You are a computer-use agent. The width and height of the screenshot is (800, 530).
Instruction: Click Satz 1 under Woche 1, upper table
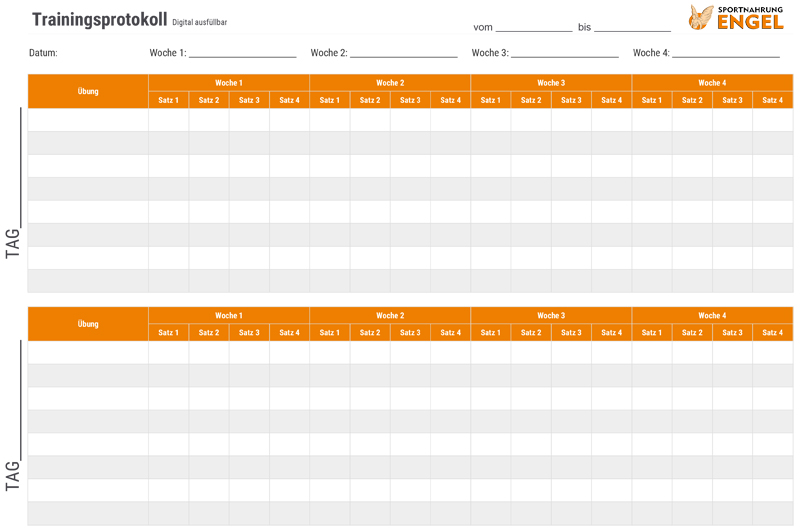coord(169,100)
